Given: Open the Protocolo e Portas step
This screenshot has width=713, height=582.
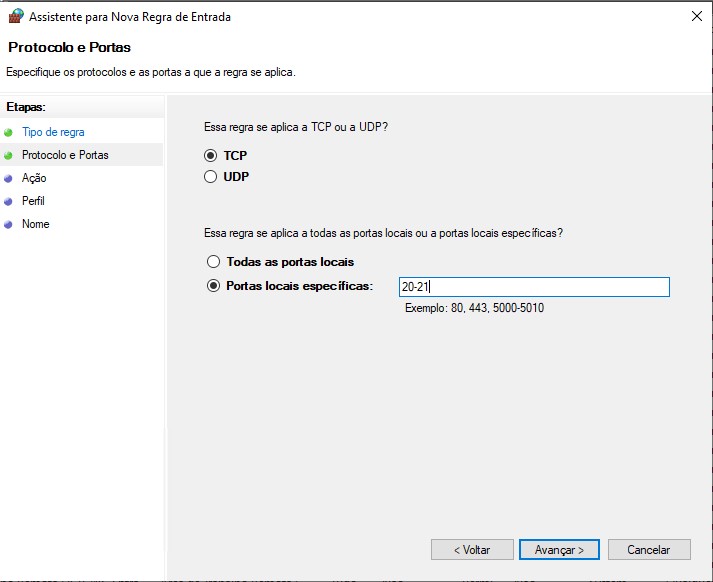Looking at the screenshot, I should point(65,155).
